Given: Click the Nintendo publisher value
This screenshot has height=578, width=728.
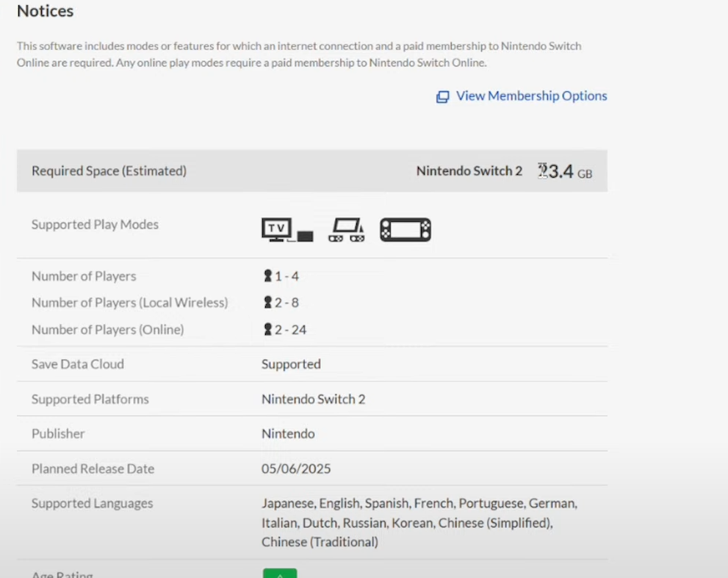Looking at the screenshot, I should (x=288, y=433).
